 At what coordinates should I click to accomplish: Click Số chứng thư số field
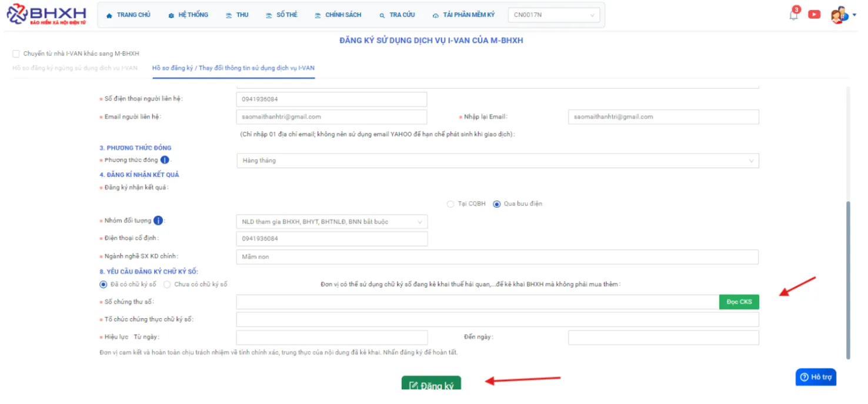tap(478, 302)
